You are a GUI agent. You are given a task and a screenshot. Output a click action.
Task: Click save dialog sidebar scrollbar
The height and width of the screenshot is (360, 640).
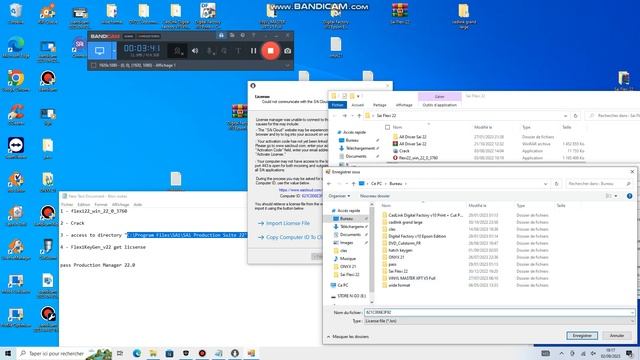(x=371, y=249)
